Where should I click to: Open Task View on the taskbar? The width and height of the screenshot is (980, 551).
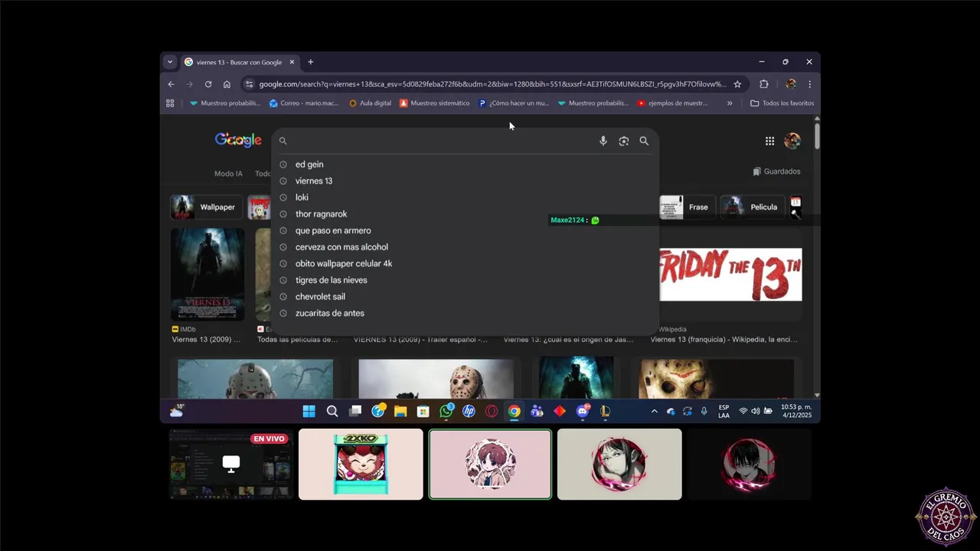pos(355,411)
